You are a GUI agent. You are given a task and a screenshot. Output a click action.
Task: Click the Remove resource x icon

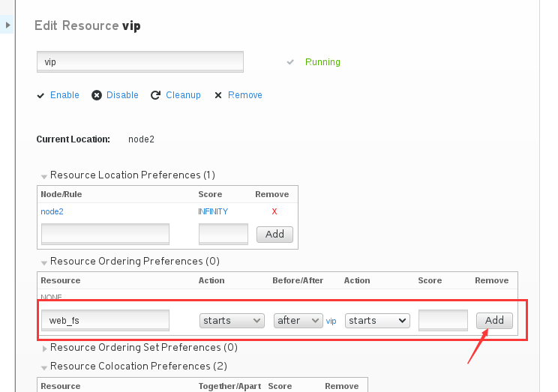[x=218, y=95]
